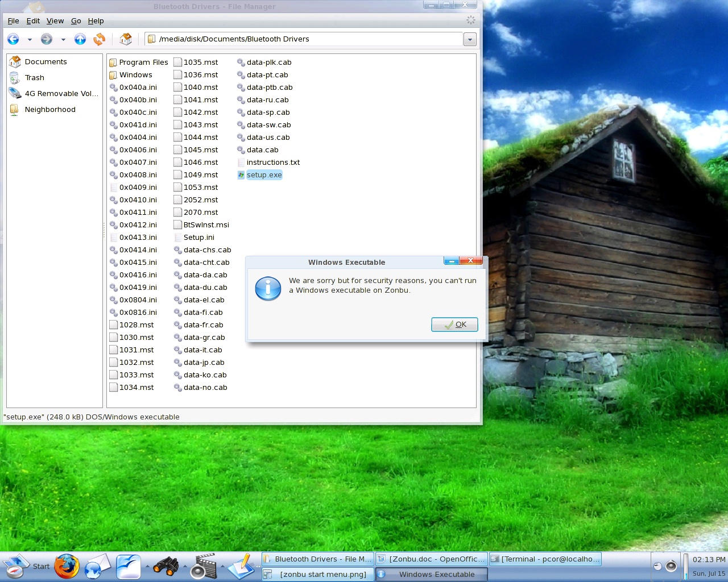Image resolution: width=728 pixels, height=582 pixels.
Task: Open the media player clapperboard launcher
Action: point(204,567)
